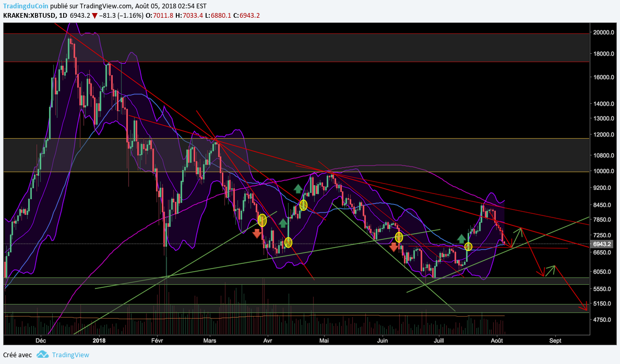Click the 20000.0 price axis label
620x364 pixels.
pyautogui.click(x=602, y=32)
